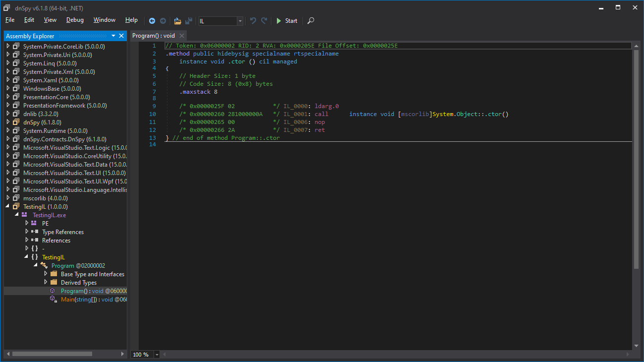Click the Redo icon in the toolbar
Screen dimensions: 644x362
pos(263,21)
